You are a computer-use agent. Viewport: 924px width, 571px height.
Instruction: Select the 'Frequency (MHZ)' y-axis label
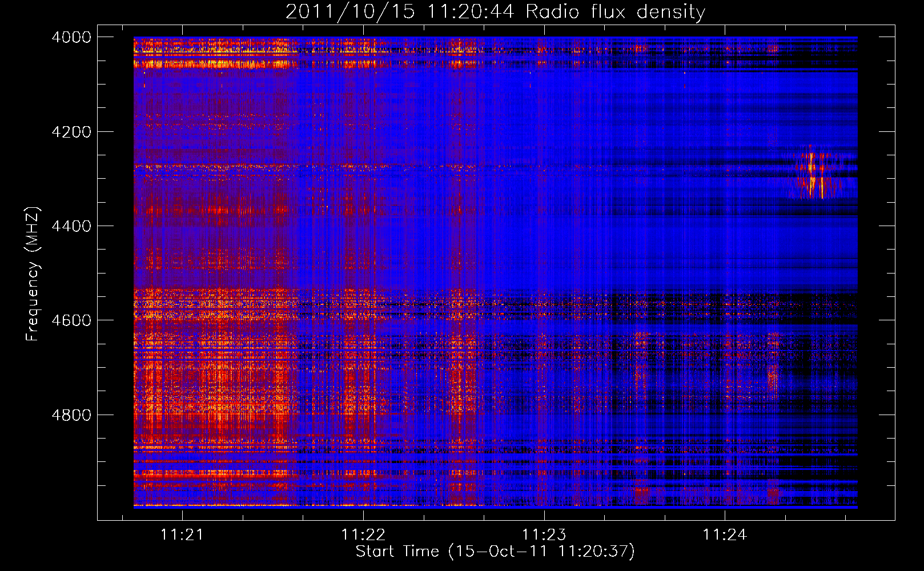click(x=33, y=274)
